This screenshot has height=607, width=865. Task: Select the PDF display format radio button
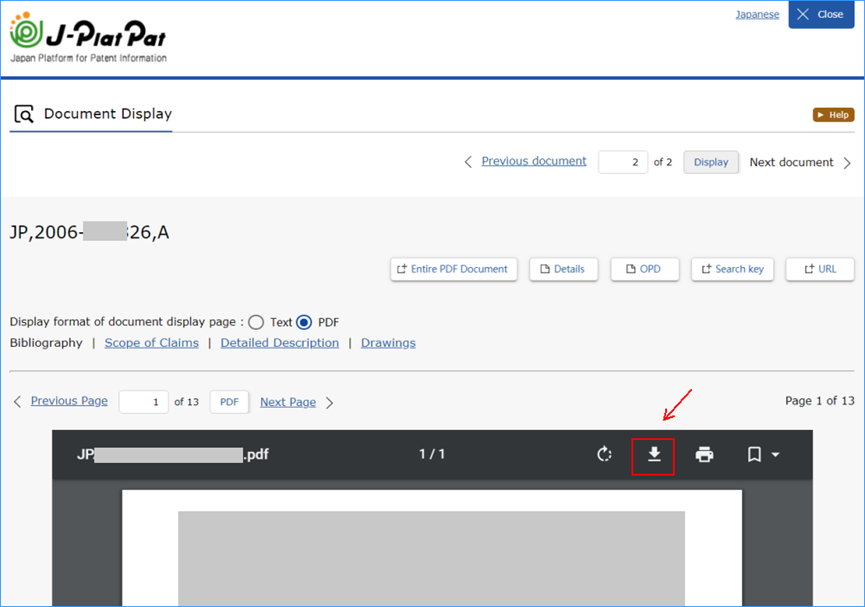pos(304,322)
